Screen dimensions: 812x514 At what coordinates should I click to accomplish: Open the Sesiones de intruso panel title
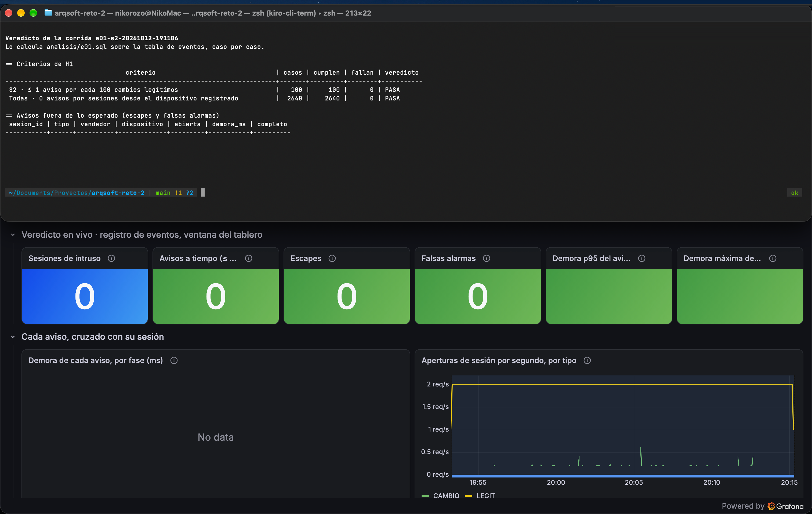tap(64, 258)
